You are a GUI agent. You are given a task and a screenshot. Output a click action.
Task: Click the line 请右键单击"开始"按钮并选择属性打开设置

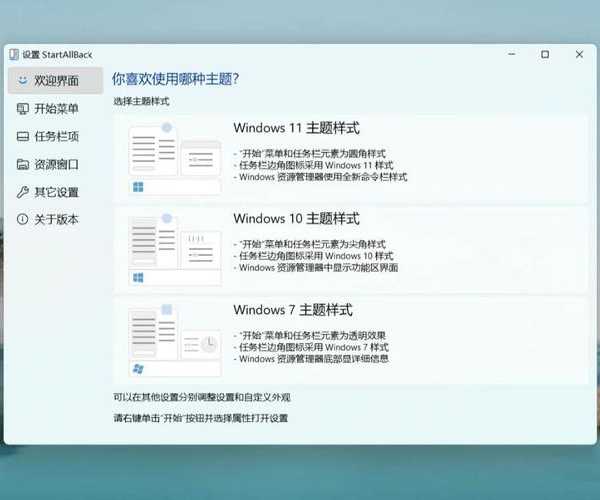201,418
